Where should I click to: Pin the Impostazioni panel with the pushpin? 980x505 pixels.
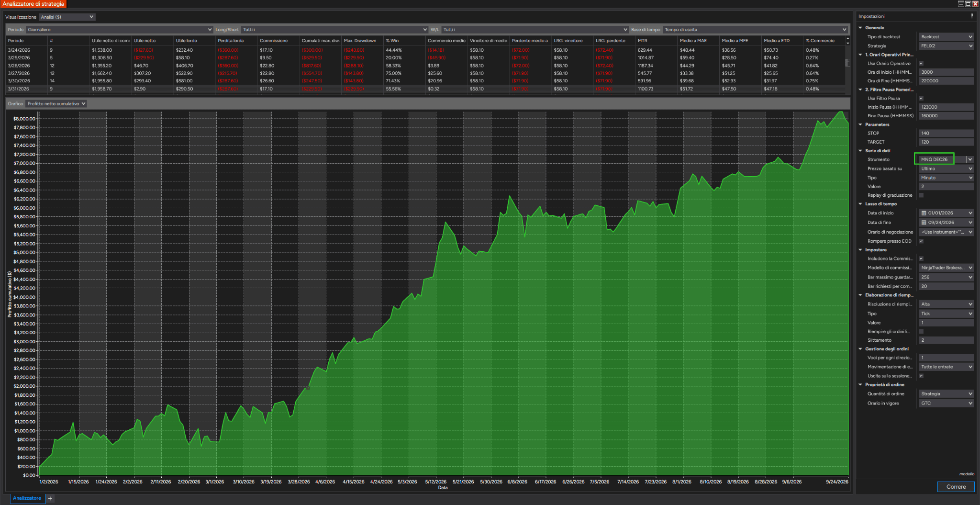coord(972,16)
